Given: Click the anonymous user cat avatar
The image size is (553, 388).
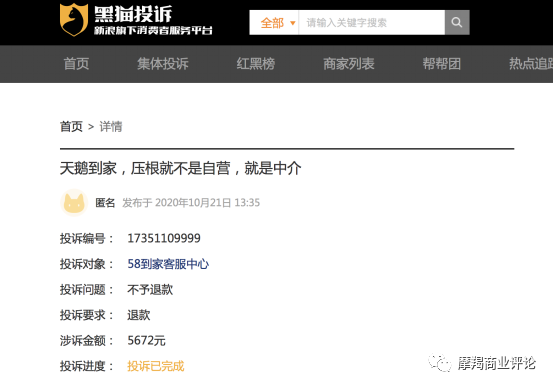Looking at the screenshot, I should 74,203.
